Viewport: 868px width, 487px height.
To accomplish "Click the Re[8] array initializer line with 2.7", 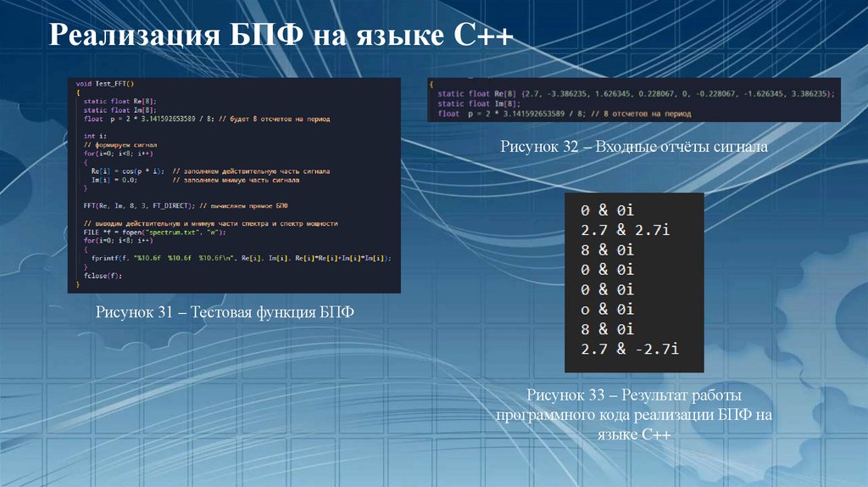I will click(x=636, y=93).
